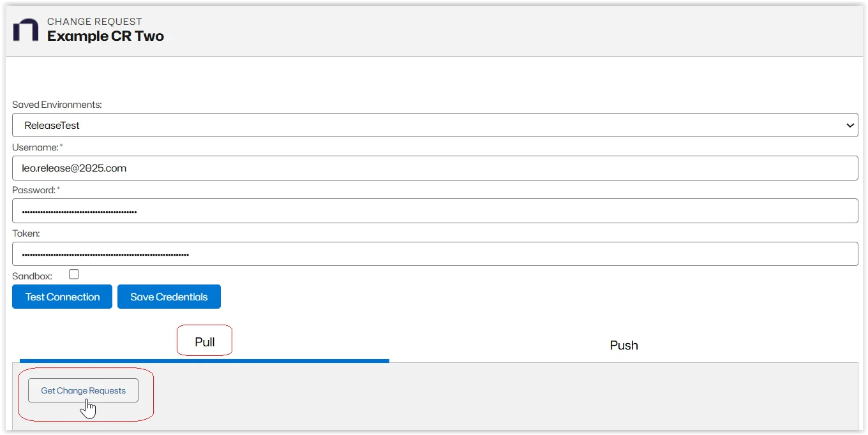Viewport: 868px width, 435px height.
Task: Click the Example CR Two title
Action: 105,36
